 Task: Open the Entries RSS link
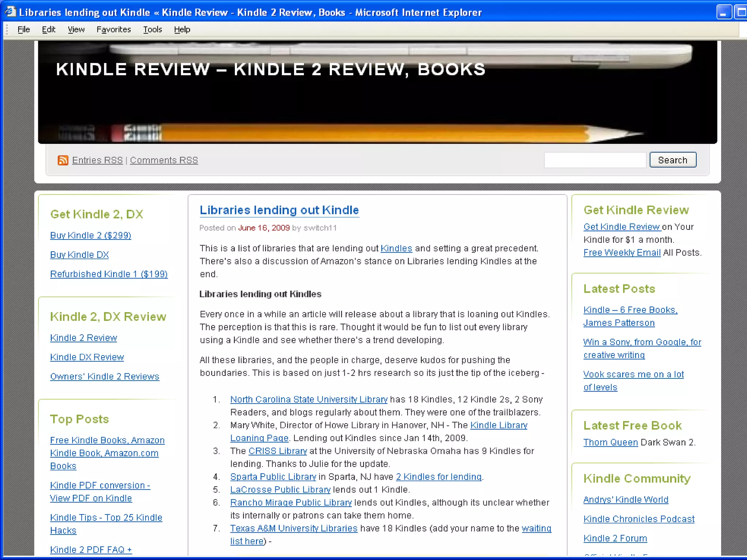[97, 160]
